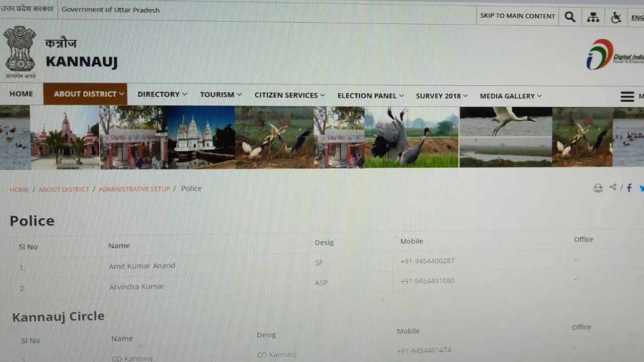Open the site search magnifier icon
Viewport: 644px width, 362px height.
(x=570, y=17)
